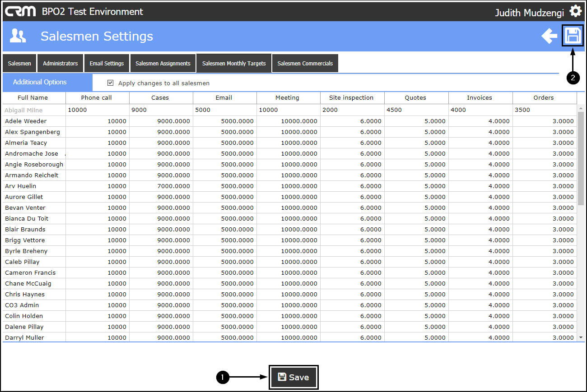587x392 pixels.
Task: Open the Salesmen Assignments tab
Action: coord(163,64)
